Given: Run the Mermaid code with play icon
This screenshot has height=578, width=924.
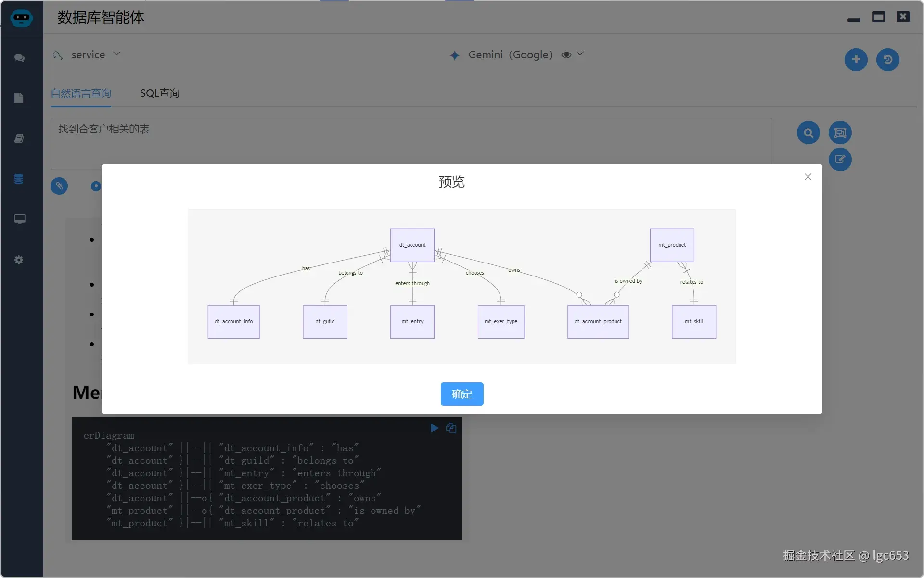Looking at the screenshot, I should [x=434, y=428].
